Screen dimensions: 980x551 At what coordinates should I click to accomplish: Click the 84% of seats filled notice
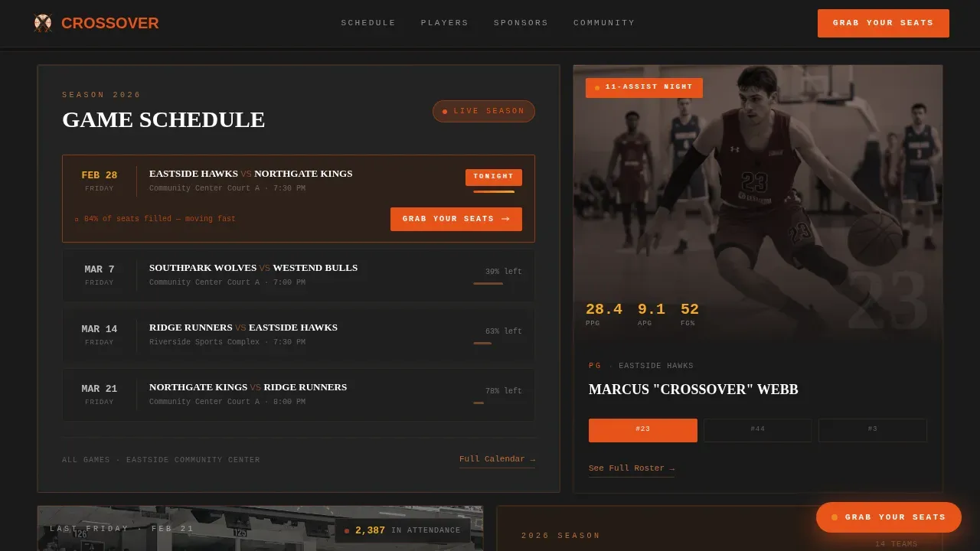155,219
